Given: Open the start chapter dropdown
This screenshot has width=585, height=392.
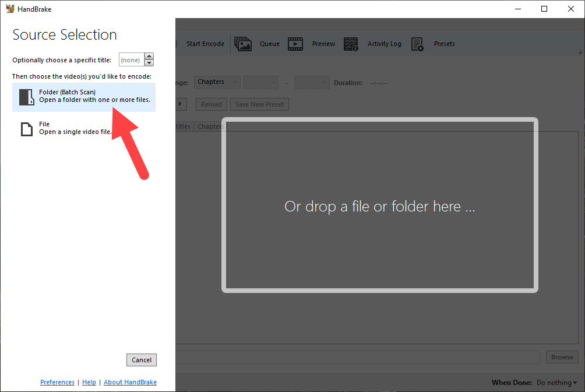Looking at the screenshot, I should pyautogui.click(x=261, y=82).
